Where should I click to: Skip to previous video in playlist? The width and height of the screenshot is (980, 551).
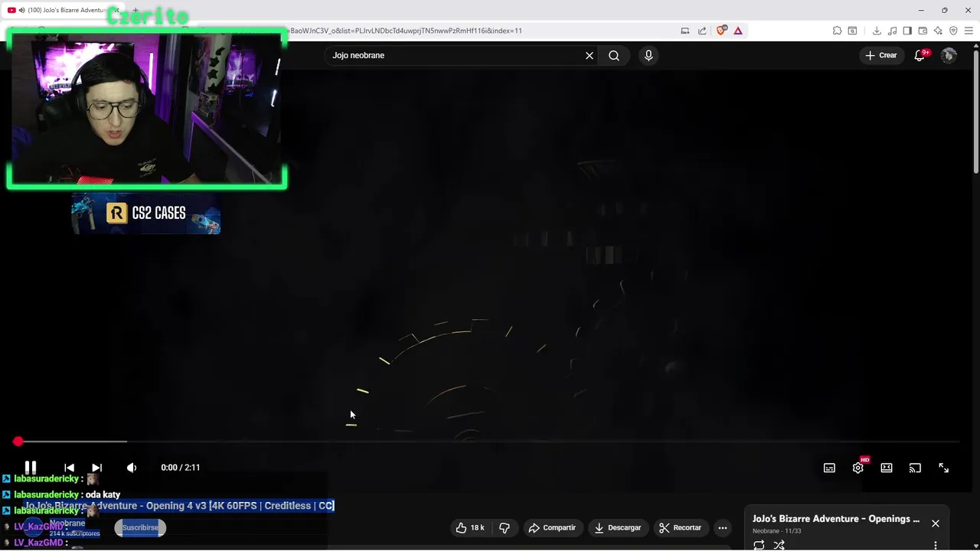tap(69, 468)
